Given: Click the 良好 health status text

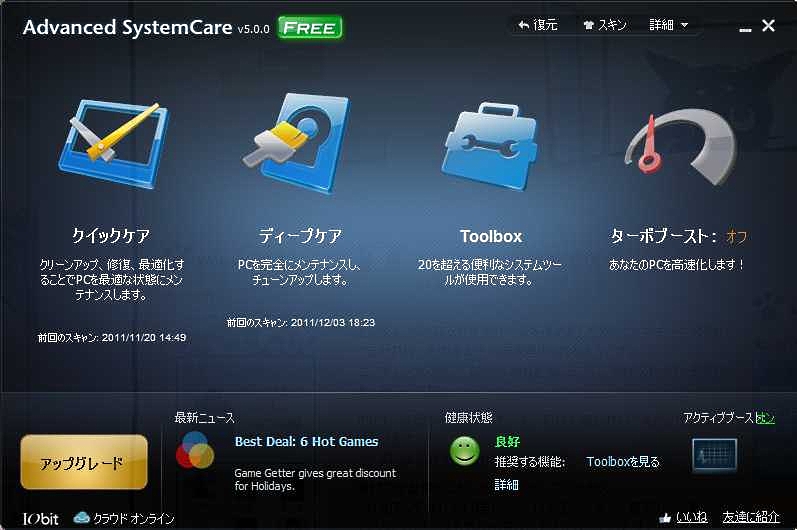Looking at the screenshot, I should 507,441.
